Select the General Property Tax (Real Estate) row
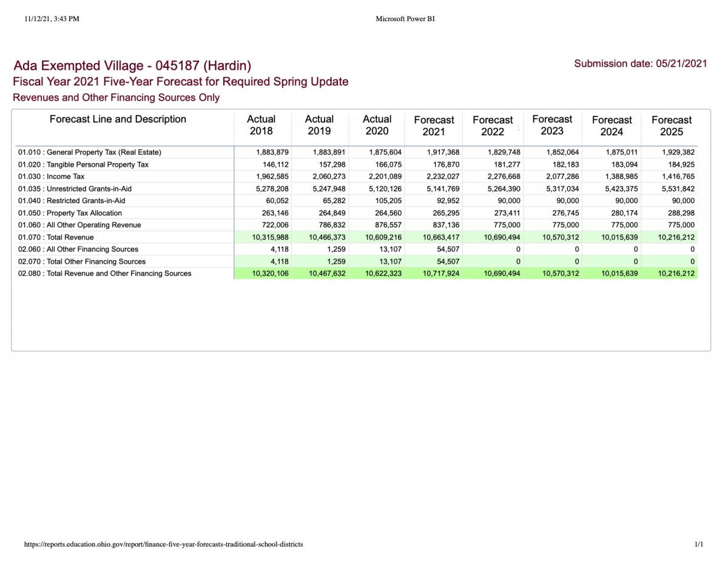728x562 pixels. coord(357,152)
